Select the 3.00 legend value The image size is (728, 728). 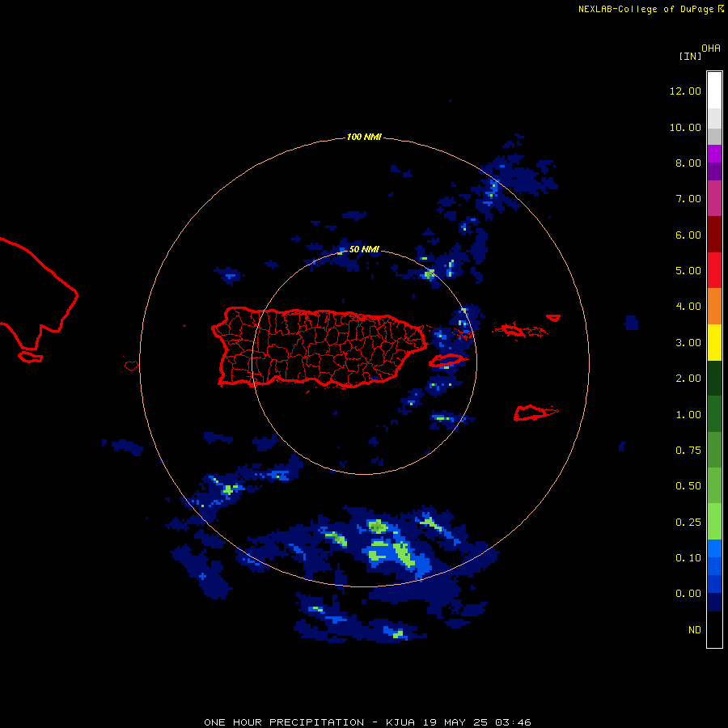(x=688, y=343)
